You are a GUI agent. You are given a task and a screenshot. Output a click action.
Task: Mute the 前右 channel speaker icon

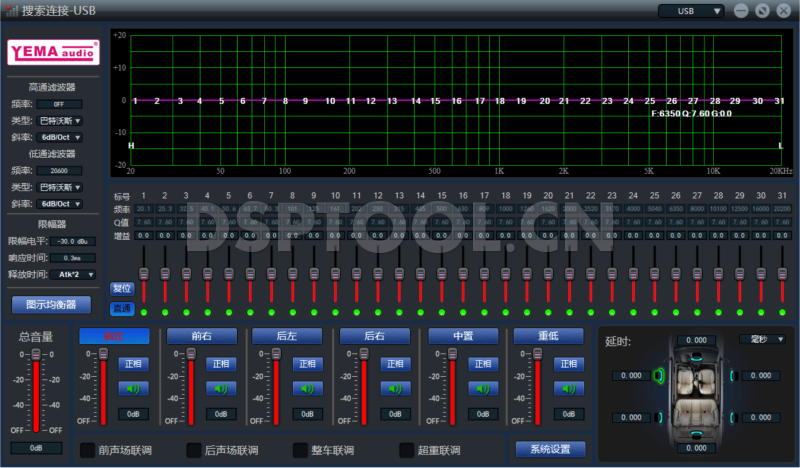coord(221,389)
